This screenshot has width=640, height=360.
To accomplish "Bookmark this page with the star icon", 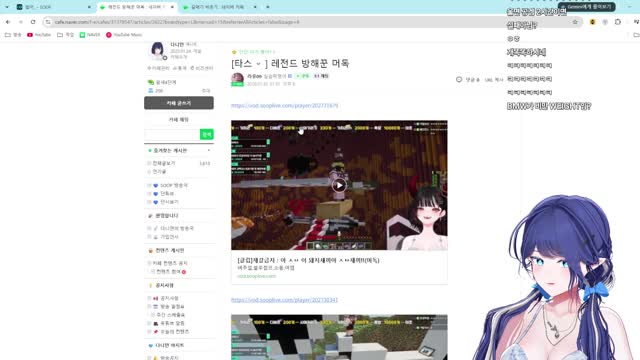I will click(575, 22).
